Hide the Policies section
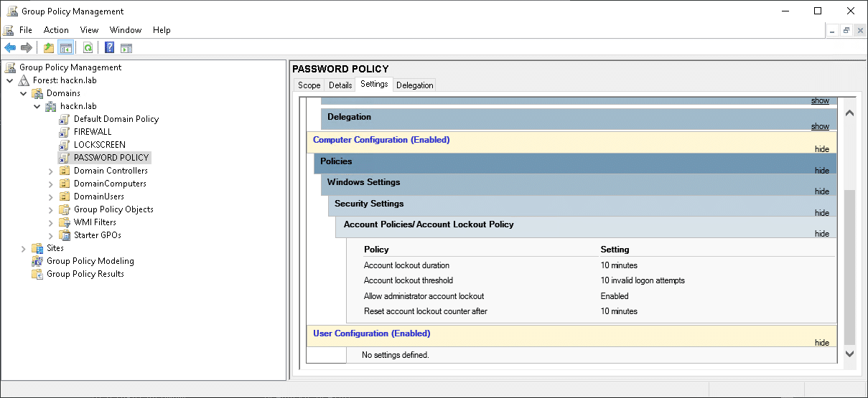Screen dimensions: 868x398 pos(822,171)
